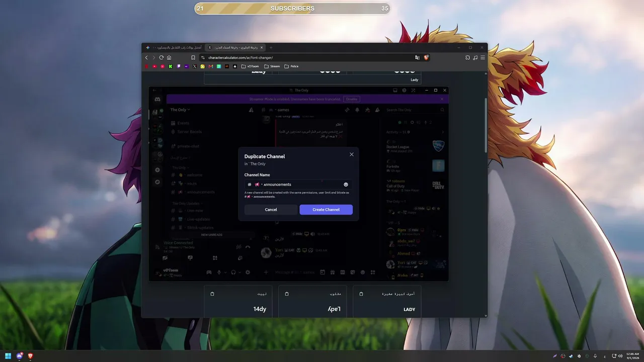Open vD7oom bookmarks folder
The image size is (644, 362).
pos(250,66)
